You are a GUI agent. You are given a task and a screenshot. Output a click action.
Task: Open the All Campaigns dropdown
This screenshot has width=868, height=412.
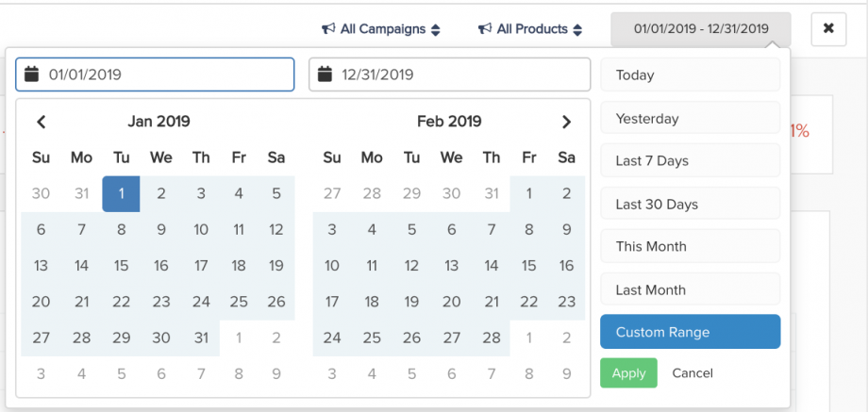pyautogui.click(x=381, y=29)
